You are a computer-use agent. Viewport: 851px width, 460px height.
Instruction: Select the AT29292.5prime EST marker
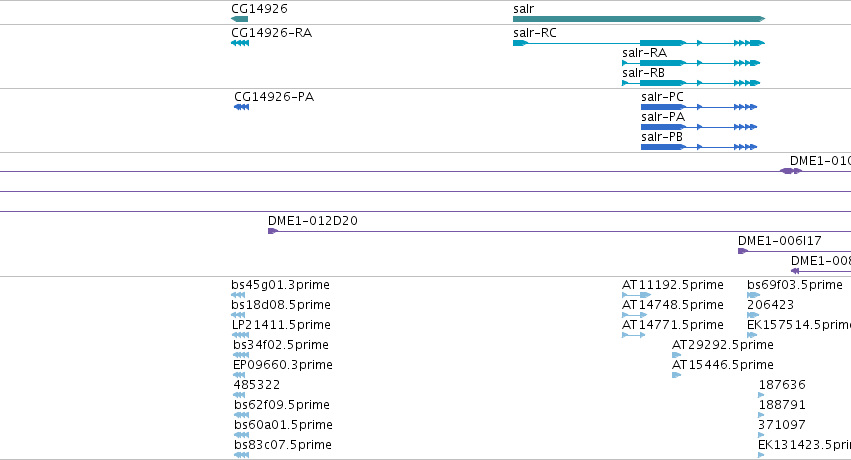tap(676, 355)
